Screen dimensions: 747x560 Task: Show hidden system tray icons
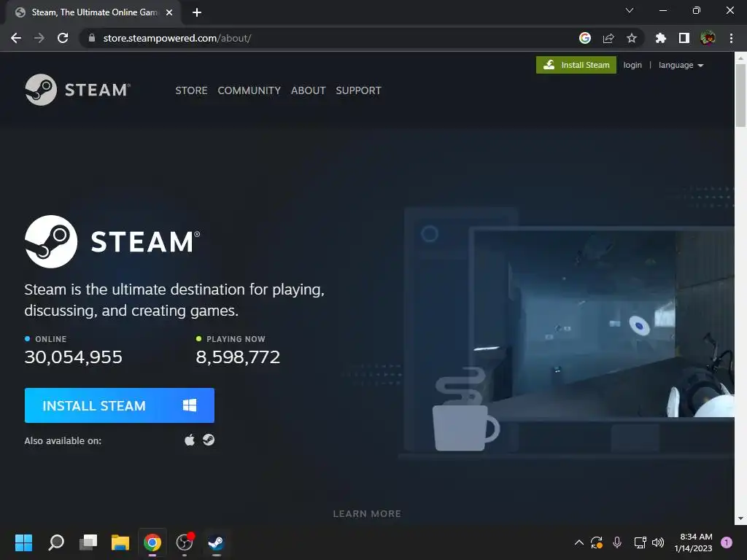point(578,542)
